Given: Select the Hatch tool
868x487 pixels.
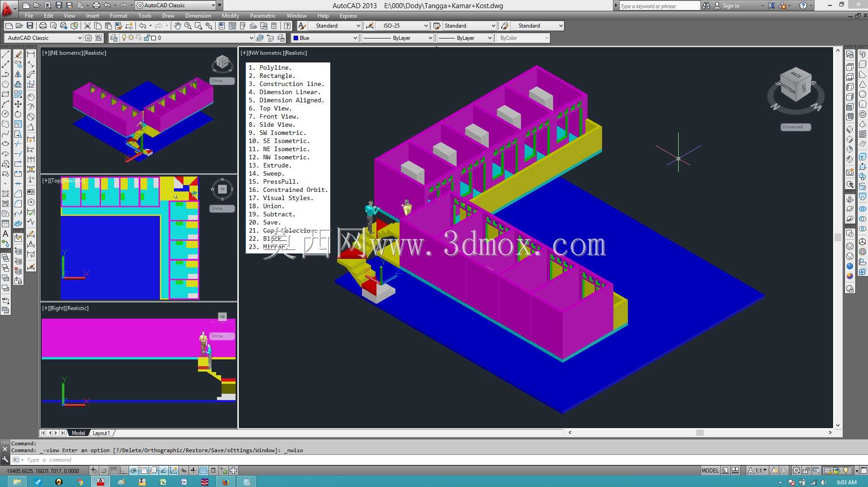Looking at the screenshot, I should [x=5, y=194].
